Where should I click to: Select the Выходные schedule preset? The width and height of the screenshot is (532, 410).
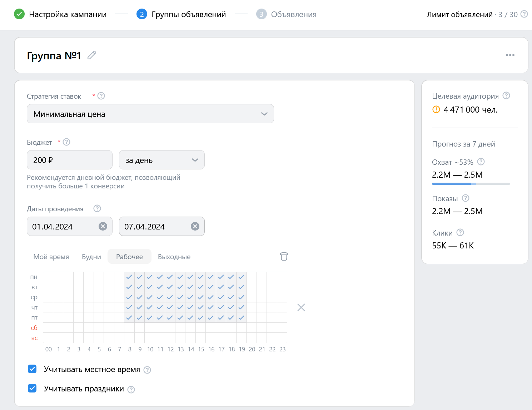click(174, 257)
